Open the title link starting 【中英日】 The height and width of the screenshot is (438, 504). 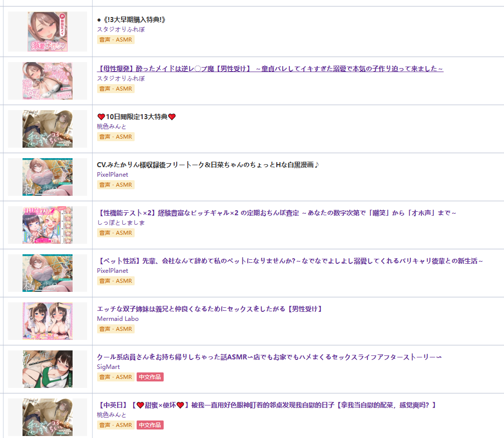pos(267,405)
